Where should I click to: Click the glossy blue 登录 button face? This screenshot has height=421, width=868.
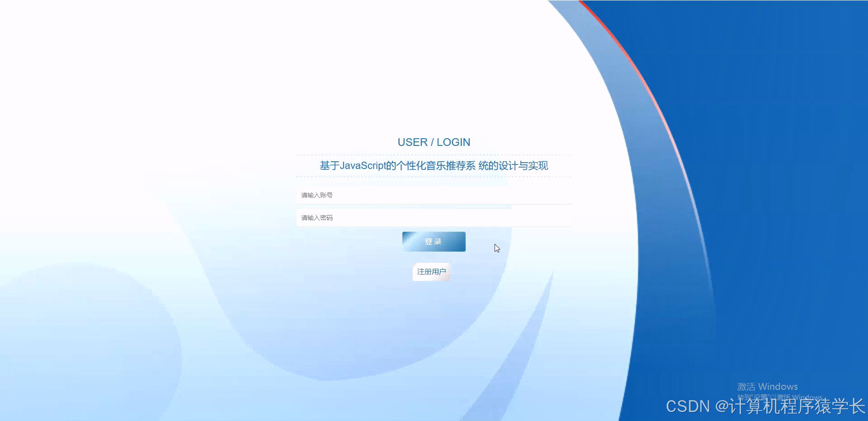433,241
